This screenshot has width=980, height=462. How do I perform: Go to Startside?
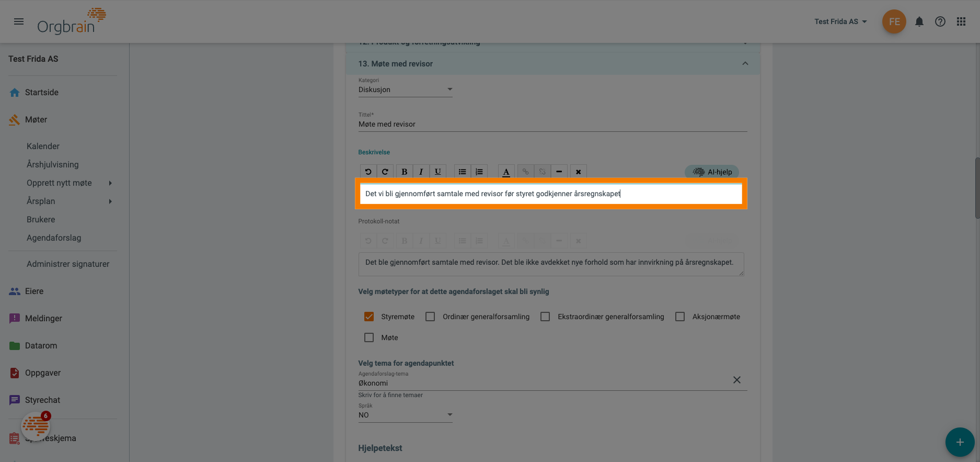42,93
